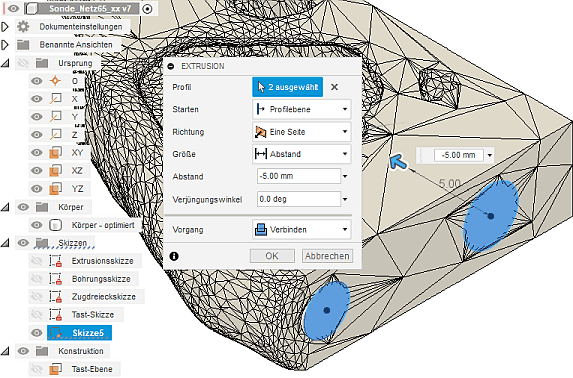The width and height of the screenshot is (573, 378).
Task: Click the Benannte Ansichten folder icon
Action: [x=23, y=45]
